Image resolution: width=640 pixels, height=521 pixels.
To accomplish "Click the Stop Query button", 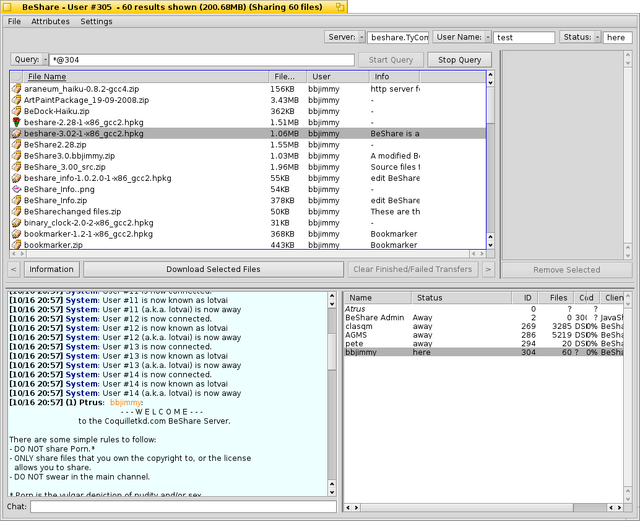I will pos(460,60).
